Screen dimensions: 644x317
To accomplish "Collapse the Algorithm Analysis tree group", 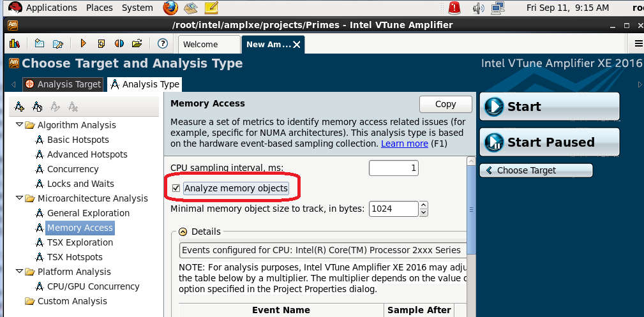I will pos(20,125).
